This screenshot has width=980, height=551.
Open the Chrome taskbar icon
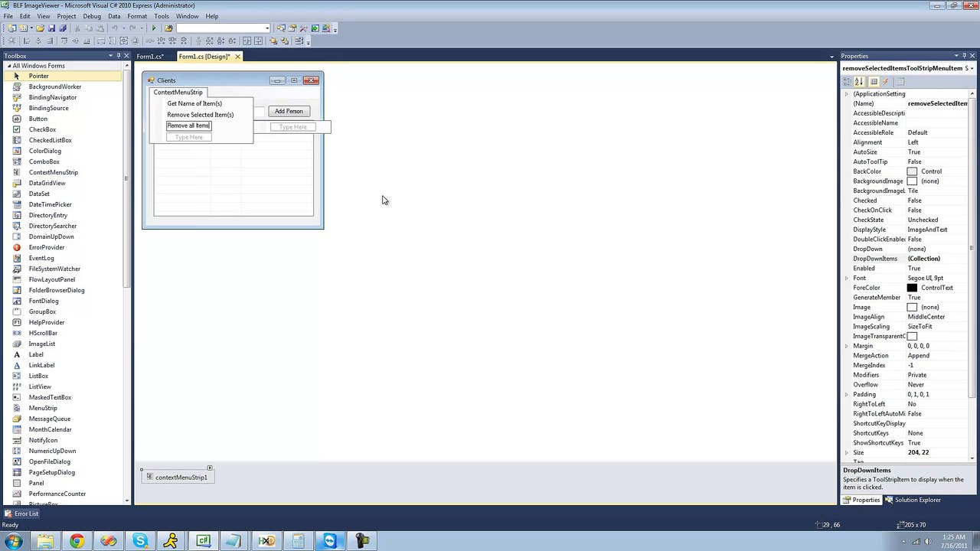pyautogui.click(x=77, y=541)
